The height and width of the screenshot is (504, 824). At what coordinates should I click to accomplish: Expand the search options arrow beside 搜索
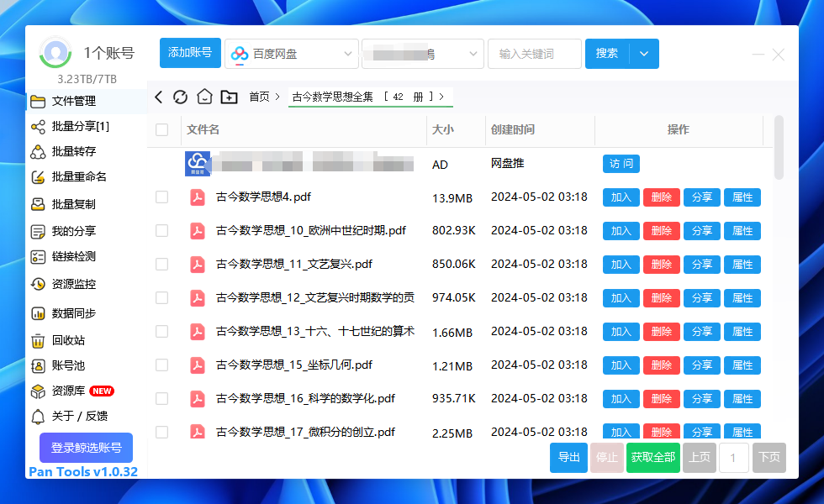(x=644, y=54)
